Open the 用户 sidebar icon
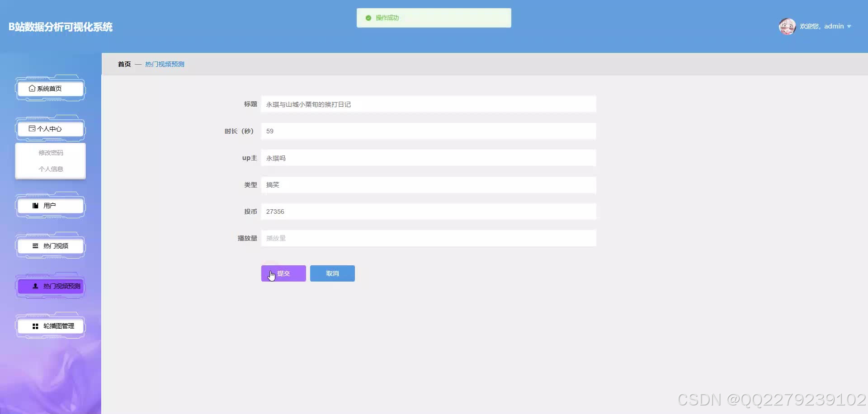The height and width of the screenshot is (414, 868). [x=35, y=205]
